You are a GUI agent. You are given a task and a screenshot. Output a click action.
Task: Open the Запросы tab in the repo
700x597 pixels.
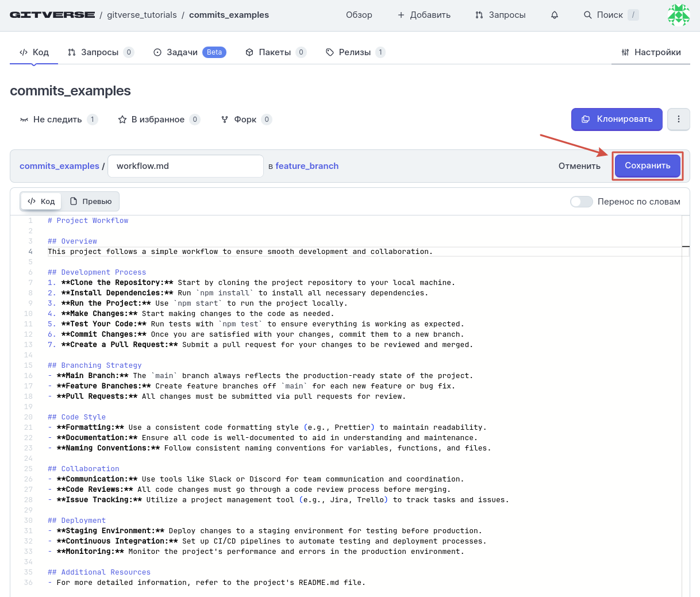99,52
